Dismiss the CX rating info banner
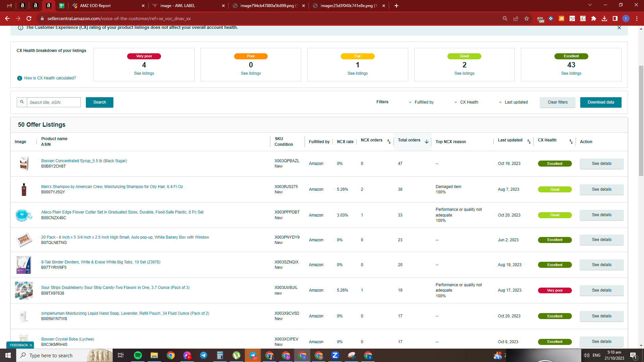Screen dimensions: 644x362 click(x=619, y=28)
